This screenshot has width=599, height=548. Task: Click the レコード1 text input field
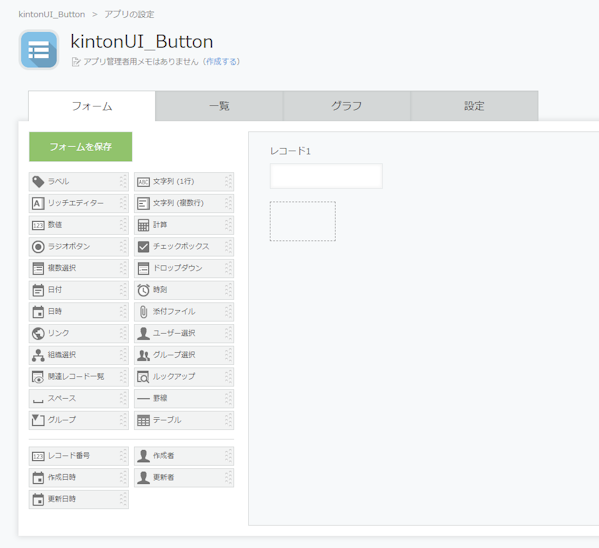click(326, 176)
